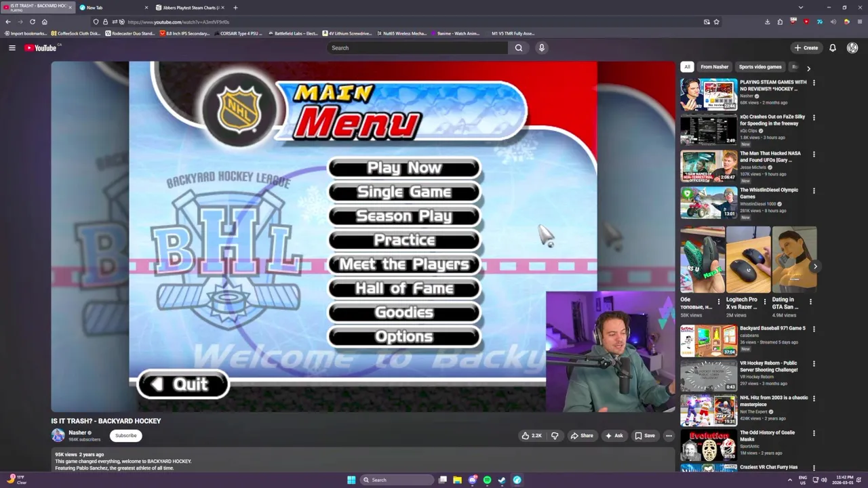Open Logitech Pro X vs Razer Short
The height and width of the screenshot is (488, 868).
(748, 260)
